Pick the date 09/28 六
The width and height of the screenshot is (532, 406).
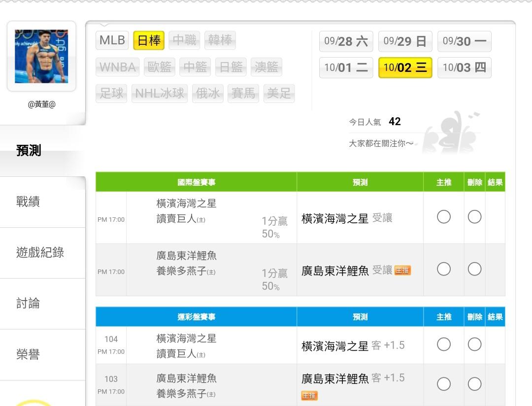[346, 41]
